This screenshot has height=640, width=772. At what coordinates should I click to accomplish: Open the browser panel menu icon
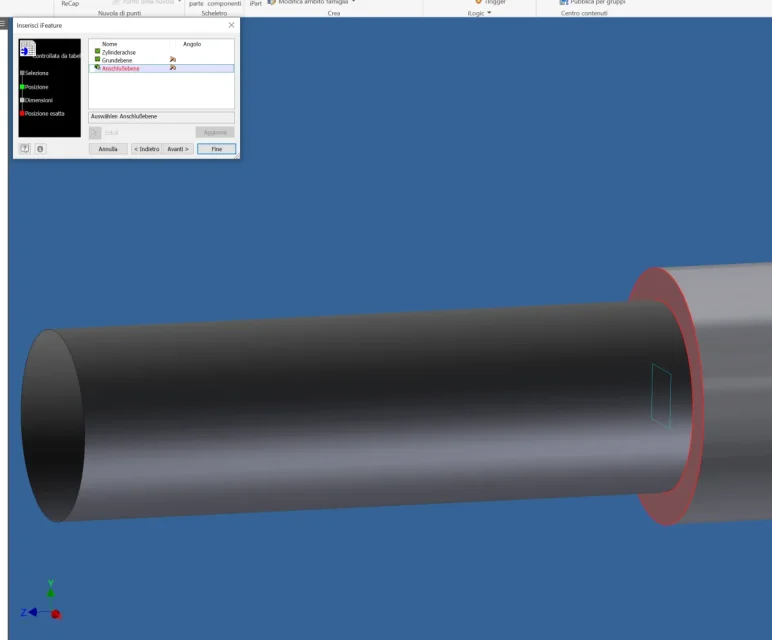coord(3,23)
